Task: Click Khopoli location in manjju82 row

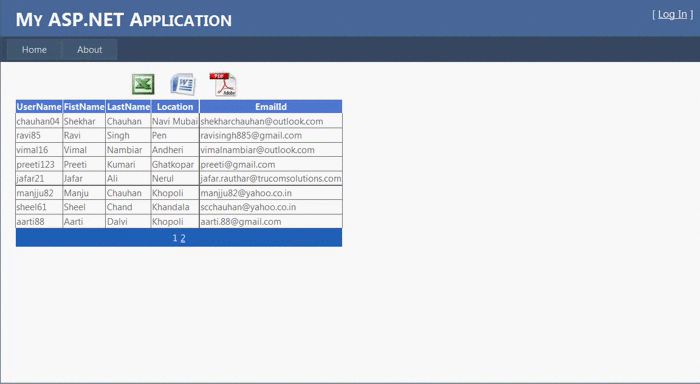Action: point(175,193)
